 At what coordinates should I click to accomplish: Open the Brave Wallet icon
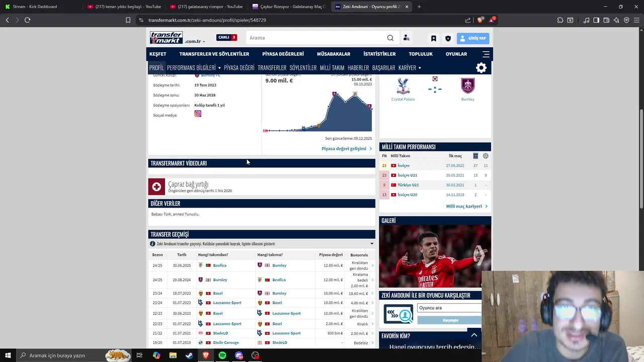(606, 20)
